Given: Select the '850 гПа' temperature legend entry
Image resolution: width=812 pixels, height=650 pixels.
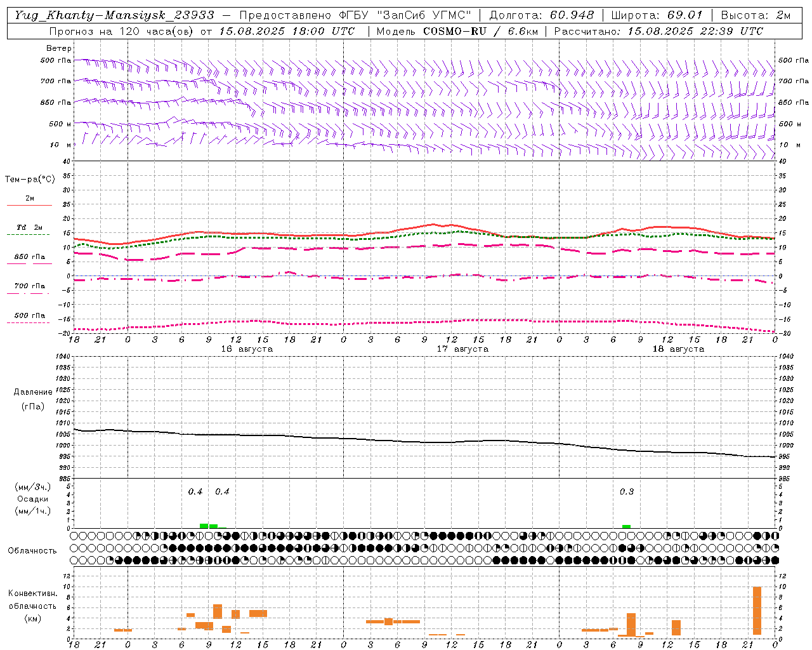Looking at the screenshot, I should (29, 257).
